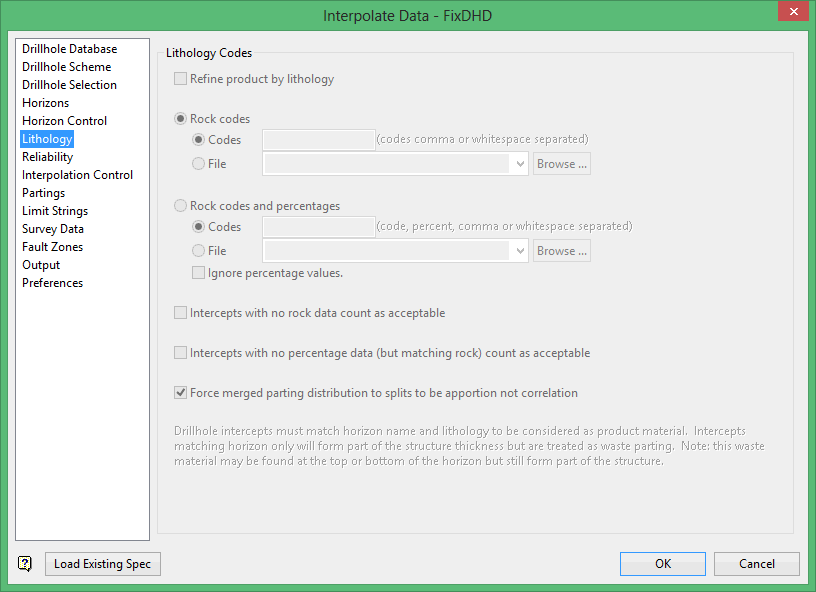Uncheck Force merged parting distribution option
This screenshot has height=592, width=816.
[x=181, y=393]
